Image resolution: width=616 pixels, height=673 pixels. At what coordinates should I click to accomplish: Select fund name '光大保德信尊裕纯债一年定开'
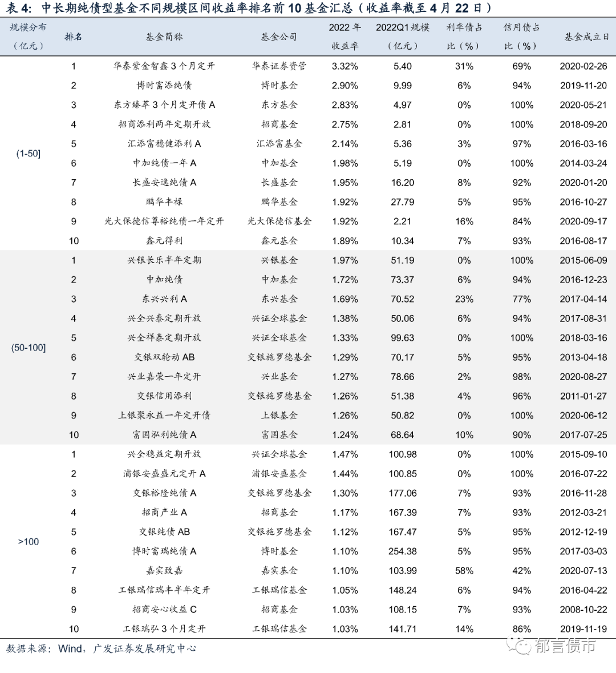click(x=164, y=221)
